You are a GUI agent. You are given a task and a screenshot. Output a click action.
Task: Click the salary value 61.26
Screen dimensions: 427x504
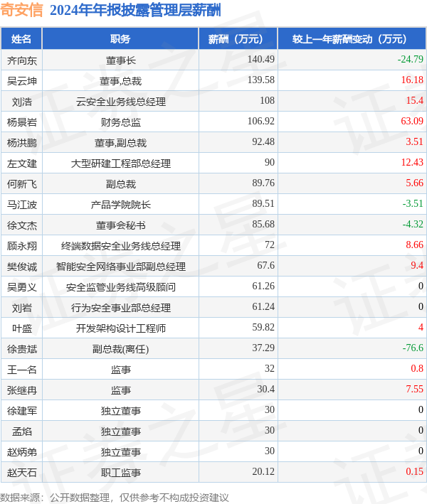263,286
